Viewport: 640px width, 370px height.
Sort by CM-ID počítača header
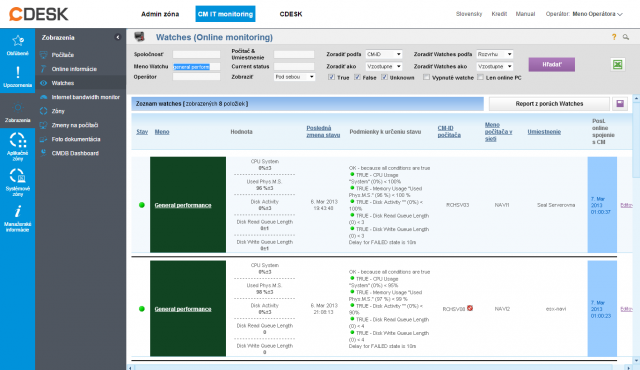point(449,131)
